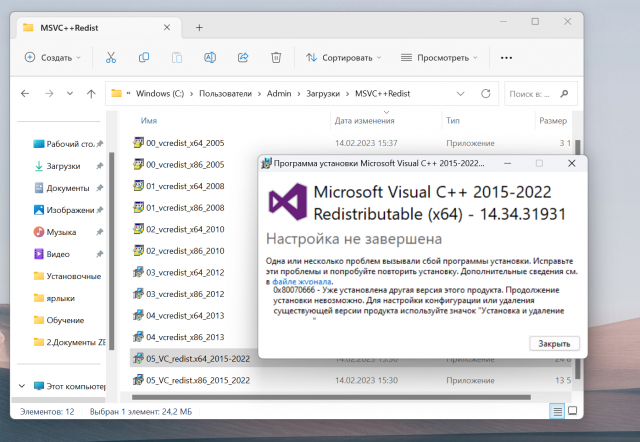Open Загрузки in the sidebar

[63, 166]
